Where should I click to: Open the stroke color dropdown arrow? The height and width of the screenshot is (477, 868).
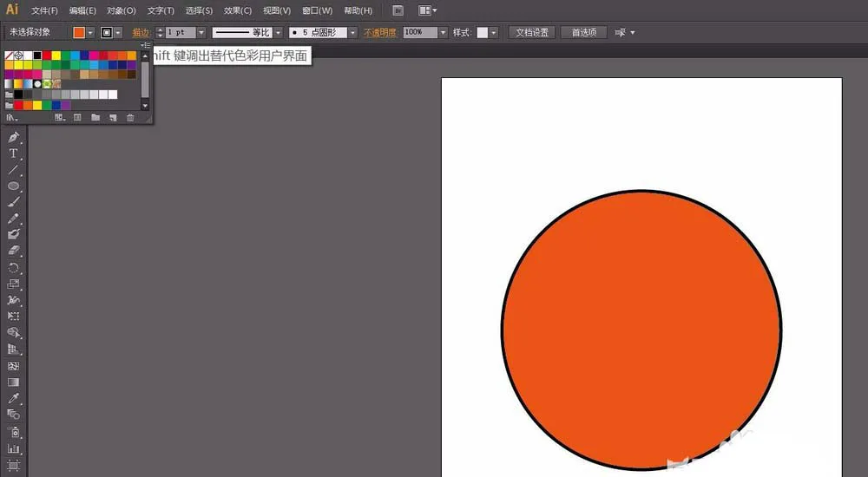(118, 33)
